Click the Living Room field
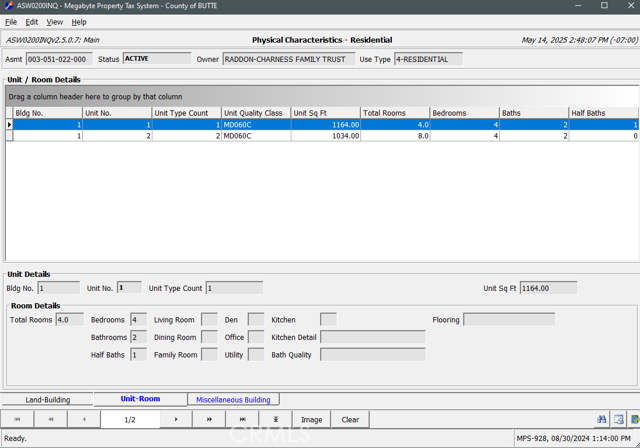The width and height of the screenshot is (640, 448). pos(209,319)
